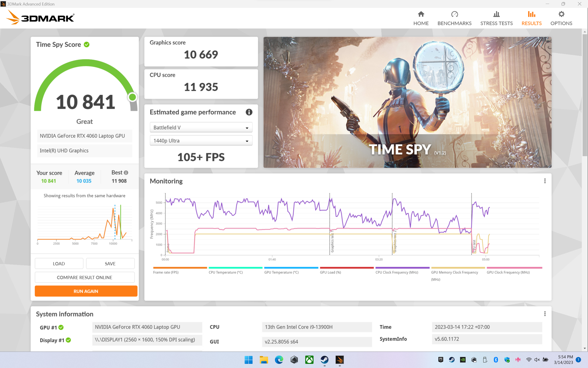Click the RUN AGAIN button
This screenshot has height=368, width=588.
[86, 292]
